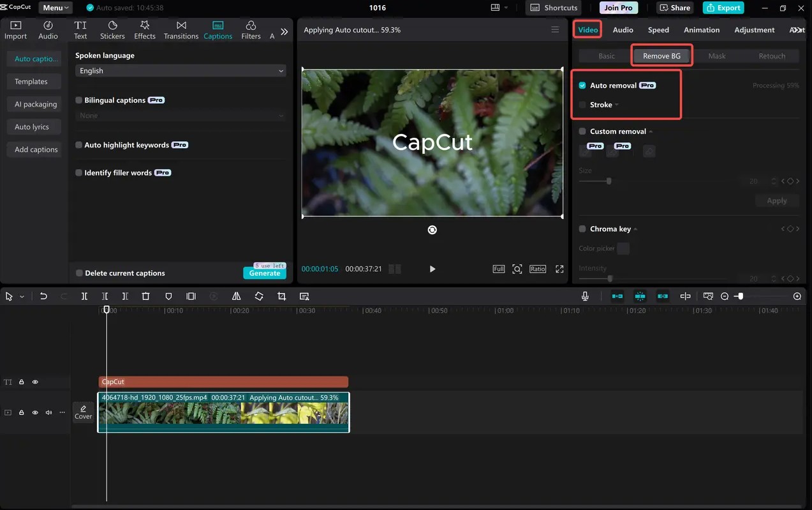Open the Spoken language English dropdown

(x=181, y=71)
